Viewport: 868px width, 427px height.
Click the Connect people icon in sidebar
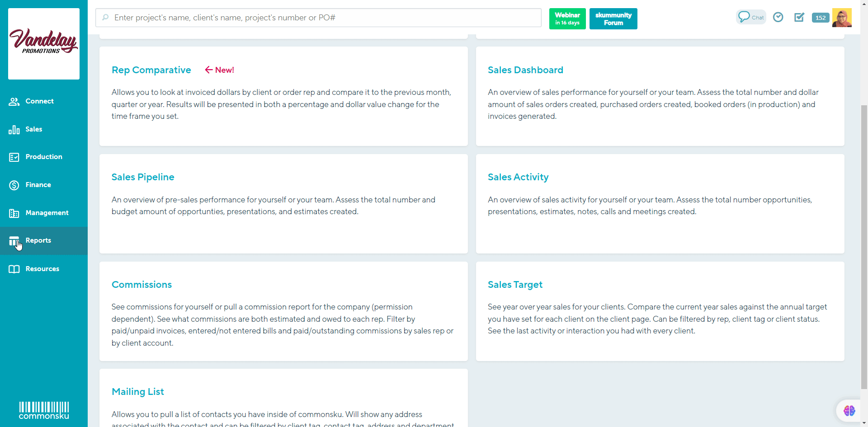[14, 102]
